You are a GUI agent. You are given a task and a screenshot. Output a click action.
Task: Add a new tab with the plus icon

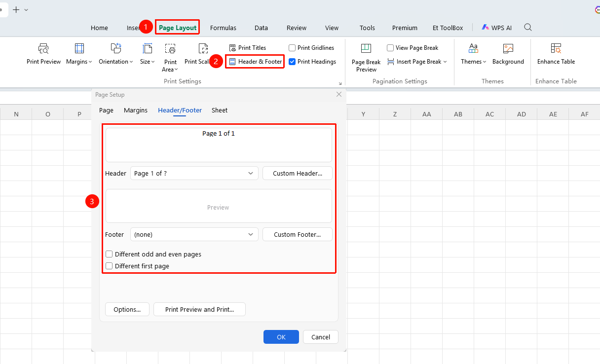[16, 9]
